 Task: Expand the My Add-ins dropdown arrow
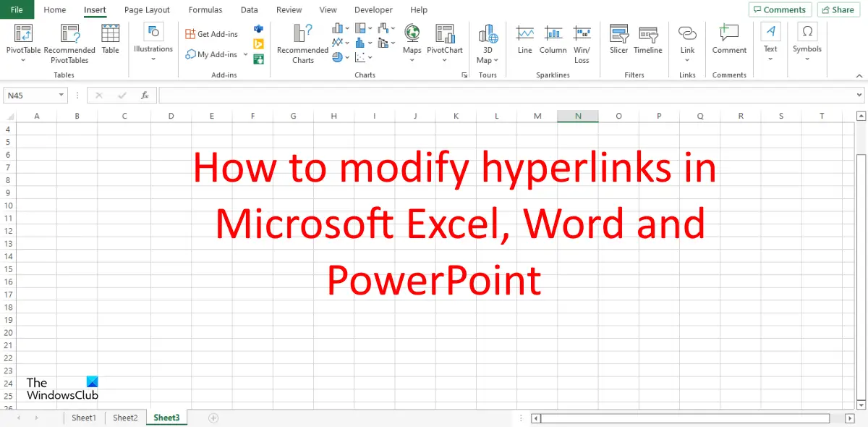[245, 54]
